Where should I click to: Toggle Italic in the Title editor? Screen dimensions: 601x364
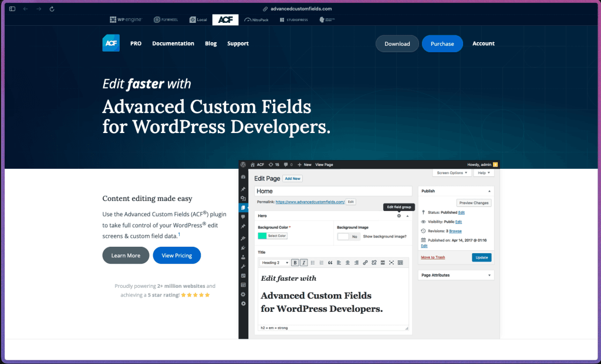coord(303,263)
